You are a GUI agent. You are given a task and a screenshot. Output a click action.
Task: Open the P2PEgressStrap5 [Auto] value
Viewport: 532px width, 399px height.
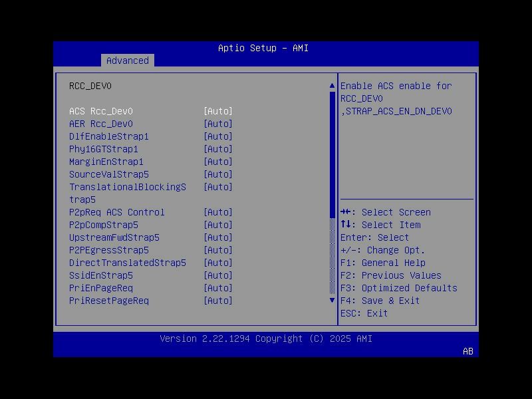click(x=218, y=250)
